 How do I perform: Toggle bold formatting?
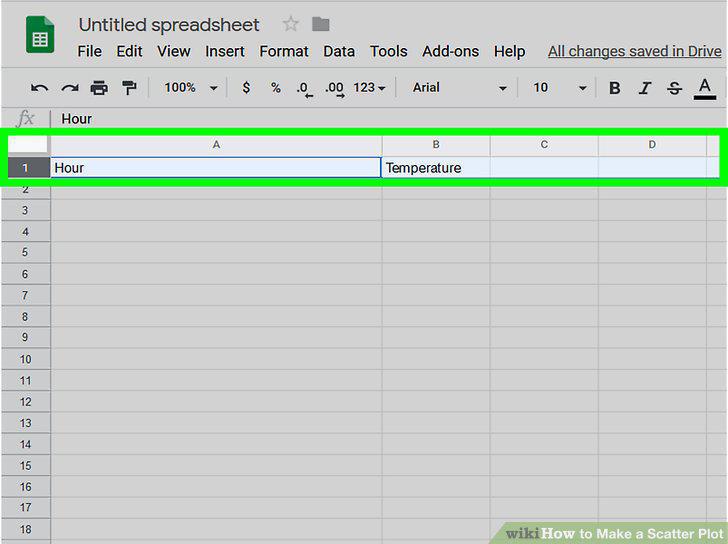tap(615, 88)
